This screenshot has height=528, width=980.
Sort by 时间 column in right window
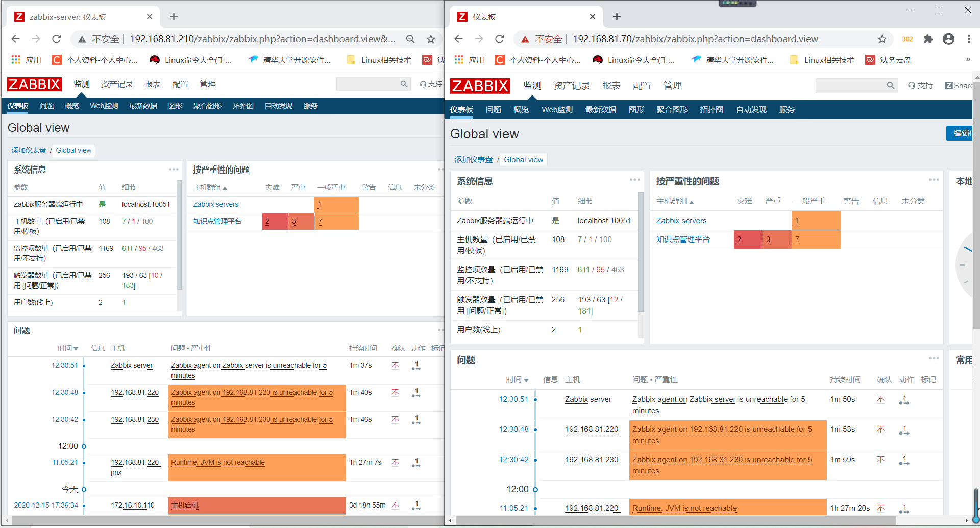click(x=517, y=380)
